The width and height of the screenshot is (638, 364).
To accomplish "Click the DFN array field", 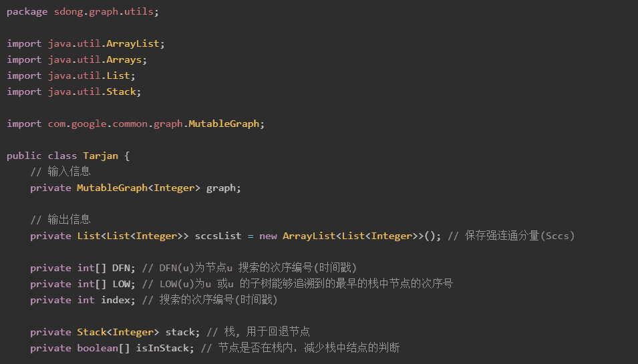I will coord(121,268).
